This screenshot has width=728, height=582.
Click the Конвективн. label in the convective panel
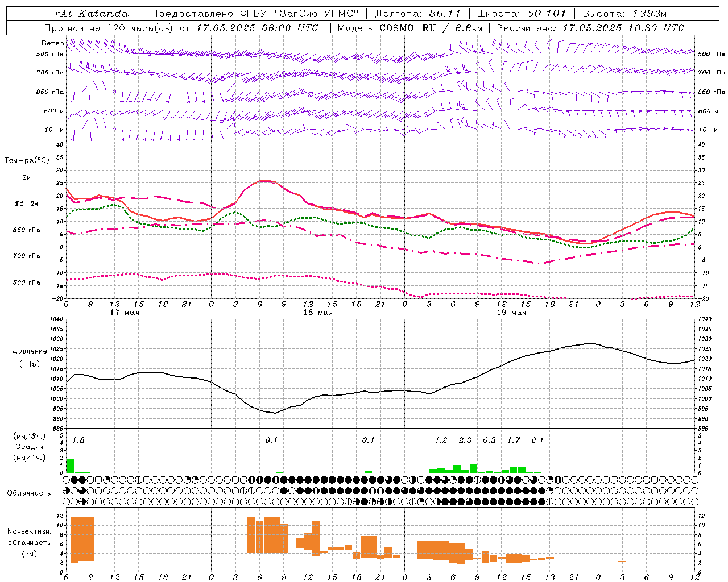(x=30, y=531)
